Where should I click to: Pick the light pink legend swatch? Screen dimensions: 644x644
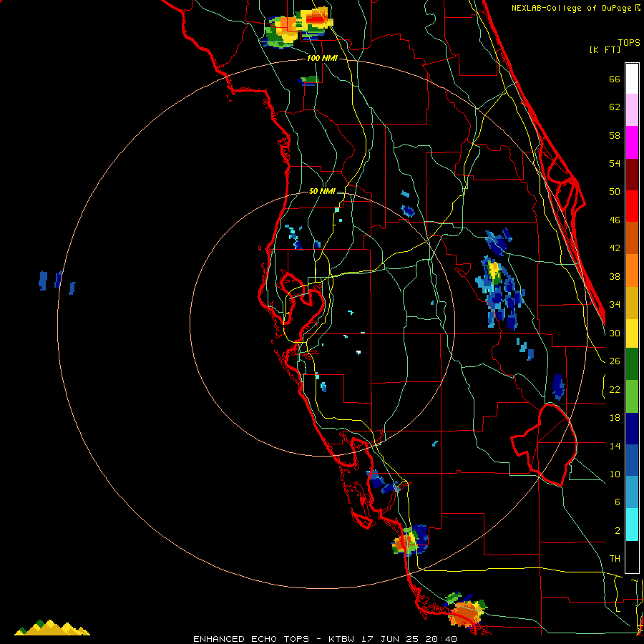pyautogui.click(x=632, y=110)
